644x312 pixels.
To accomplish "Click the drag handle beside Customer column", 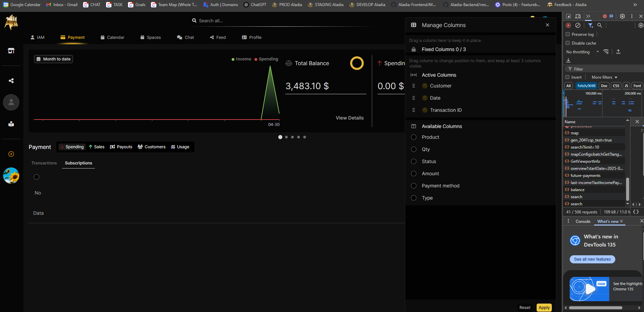I will 413,86.
